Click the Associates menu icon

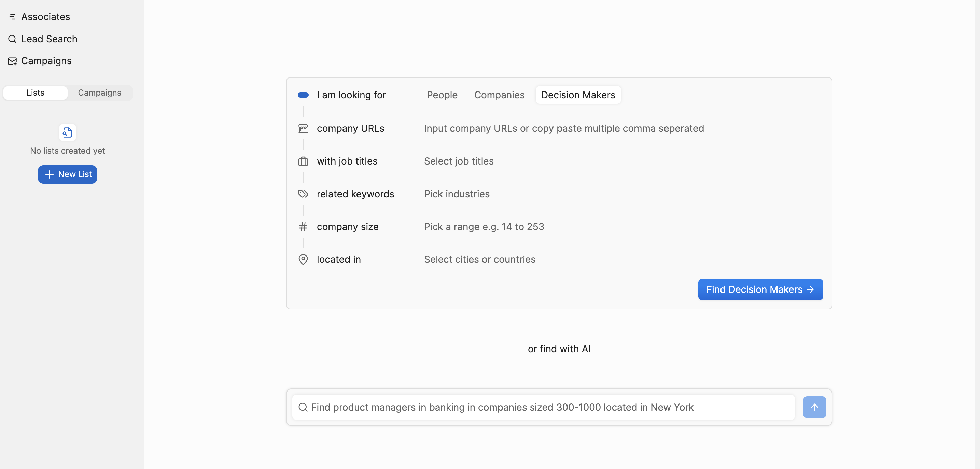pos(12,17)
